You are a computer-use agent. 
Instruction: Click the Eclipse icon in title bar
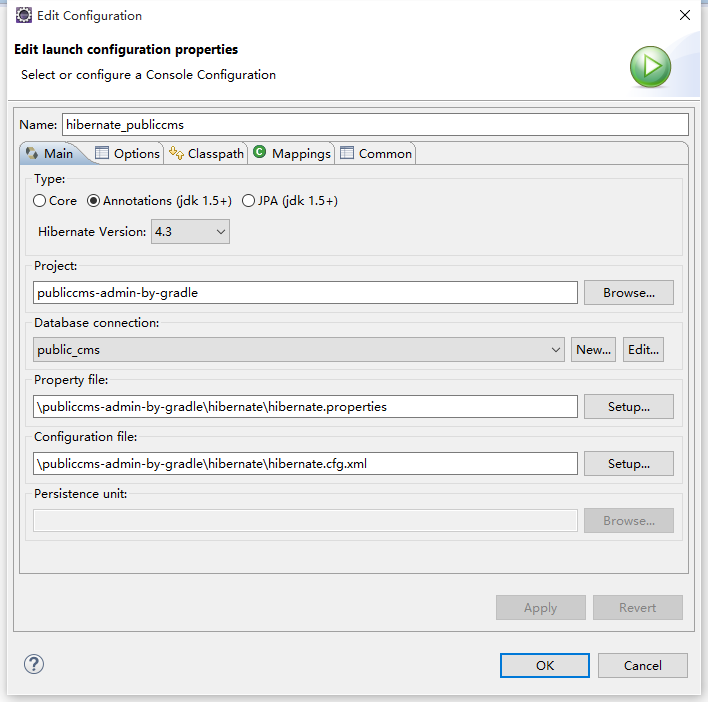(22, 15)
